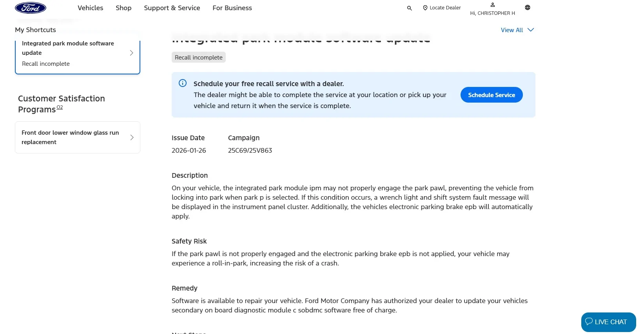Start a LIVE CHAT session
This screenshot has height=334, width=644.
point(608,322)
